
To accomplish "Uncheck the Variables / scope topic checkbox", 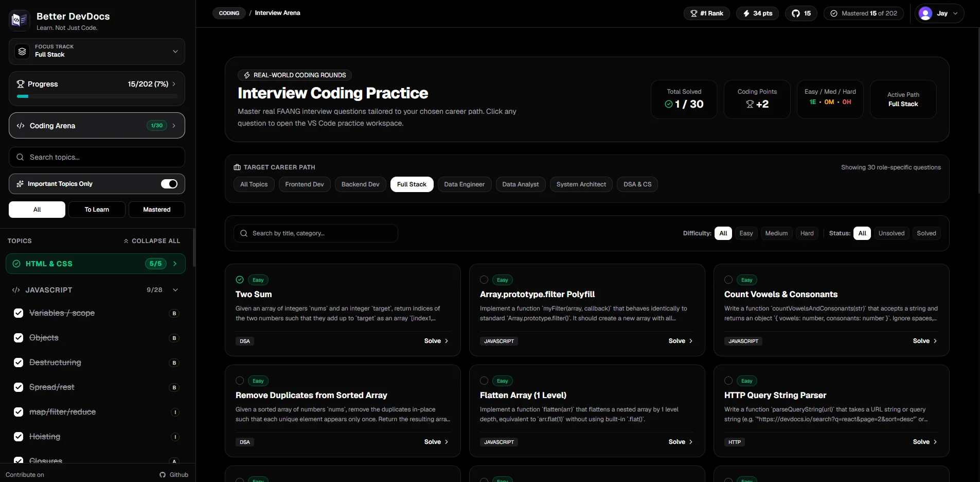I will 19,313.
